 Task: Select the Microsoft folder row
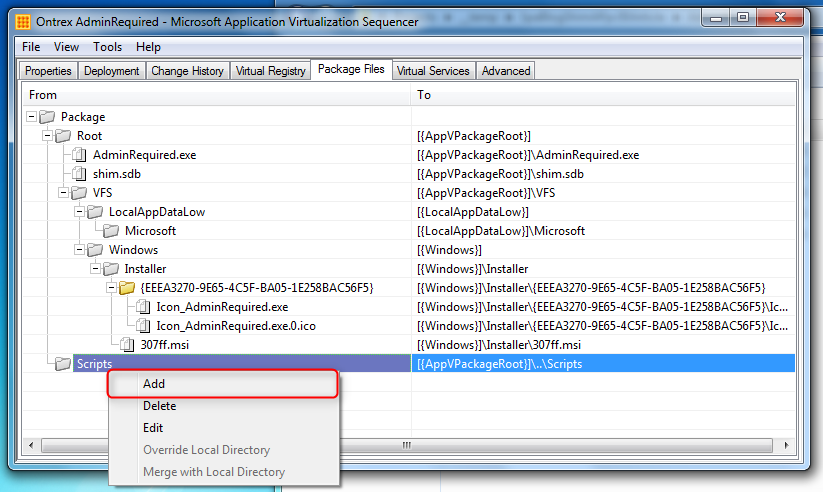[150, 231]
